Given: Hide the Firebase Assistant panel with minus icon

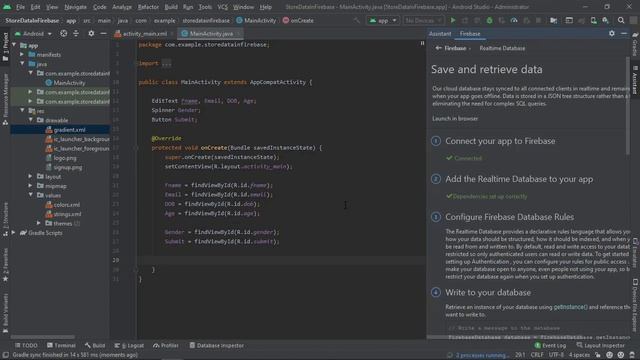Looking at the screenshot, I should pos(624,33).
